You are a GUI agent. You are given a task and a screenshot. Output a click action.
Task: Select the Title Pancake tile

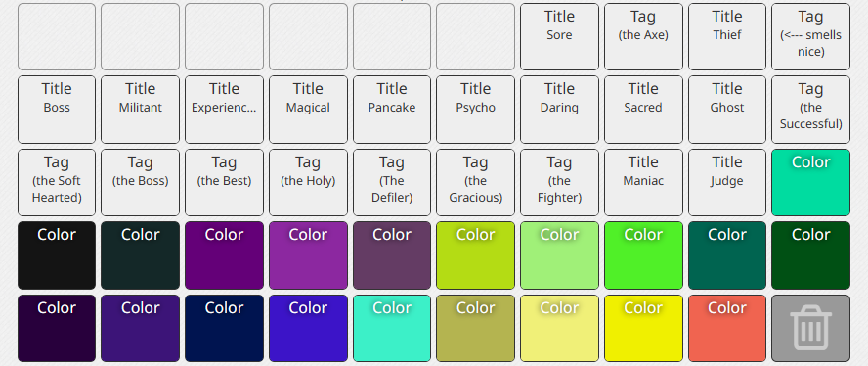tap(391, 110)
